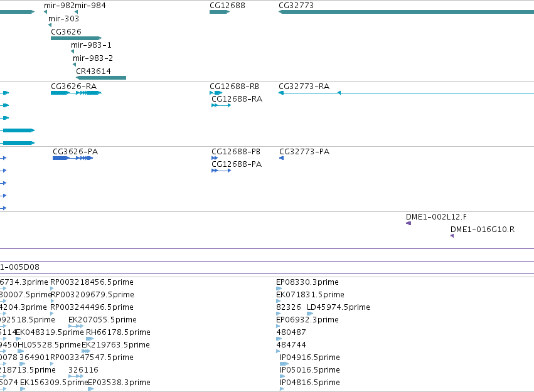Click the IP04916.5prime EST label

click(x=309, y=358)
